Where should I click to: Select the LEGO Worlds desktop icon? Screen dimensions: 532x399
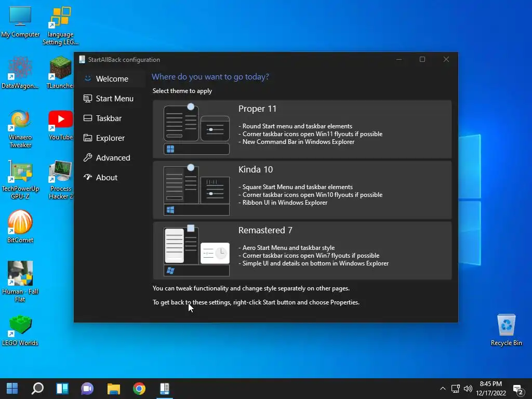(x=20, y=330)
